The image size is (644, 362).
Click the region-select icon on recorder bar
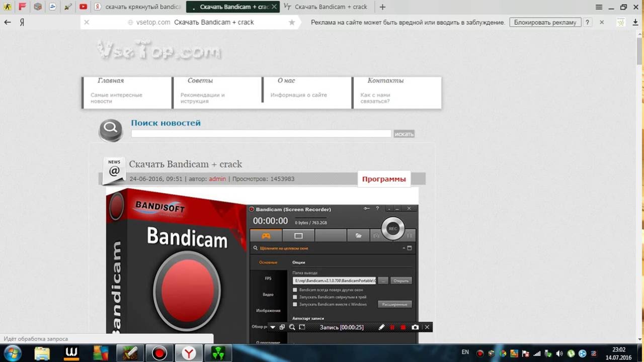click(302, 327)
